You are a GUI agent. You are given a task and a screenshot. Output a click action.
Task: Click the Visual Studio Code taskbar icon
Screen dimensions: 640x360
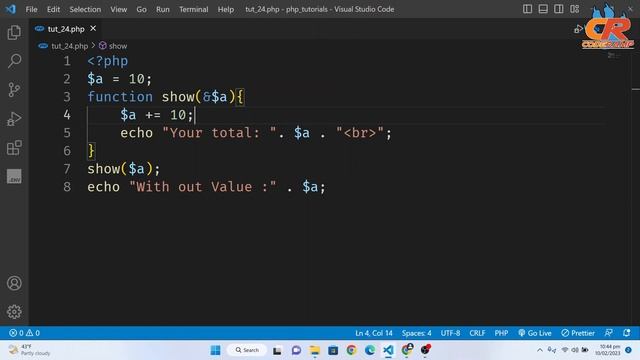pos(388,350)
